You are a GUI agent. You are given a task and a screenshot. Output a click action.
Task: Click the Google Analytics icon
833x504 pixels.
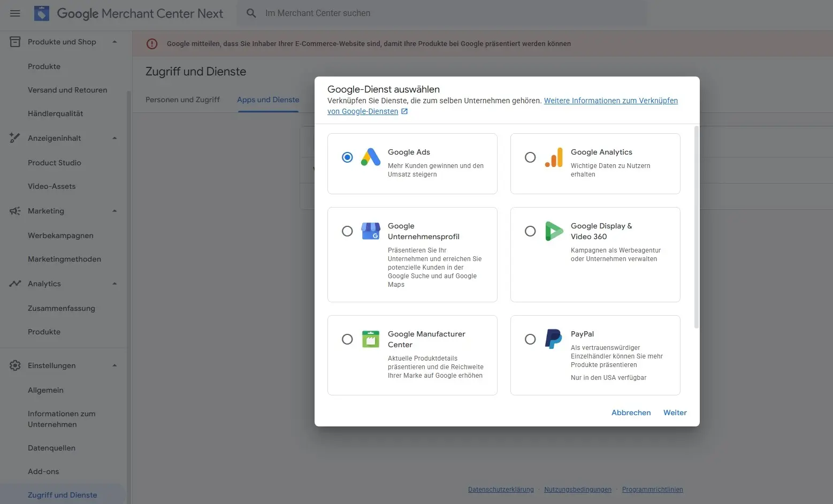pos(554,157)
